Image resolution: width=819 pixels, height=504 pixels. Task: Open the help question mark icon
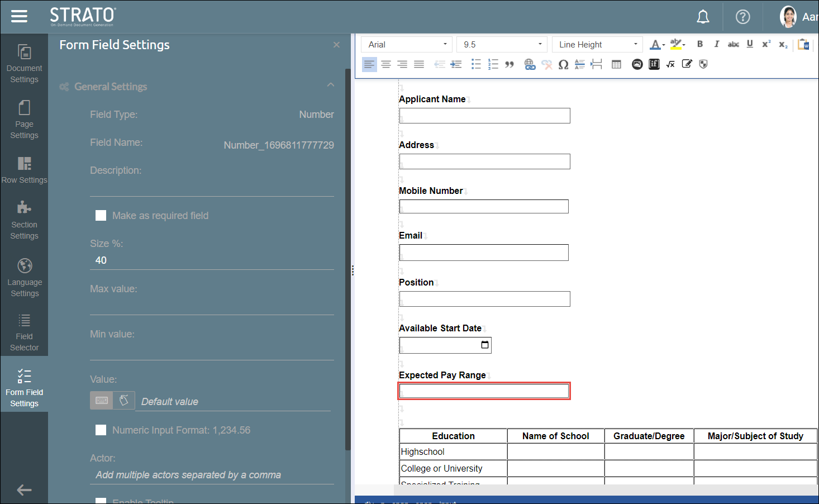tap(742, 17)
